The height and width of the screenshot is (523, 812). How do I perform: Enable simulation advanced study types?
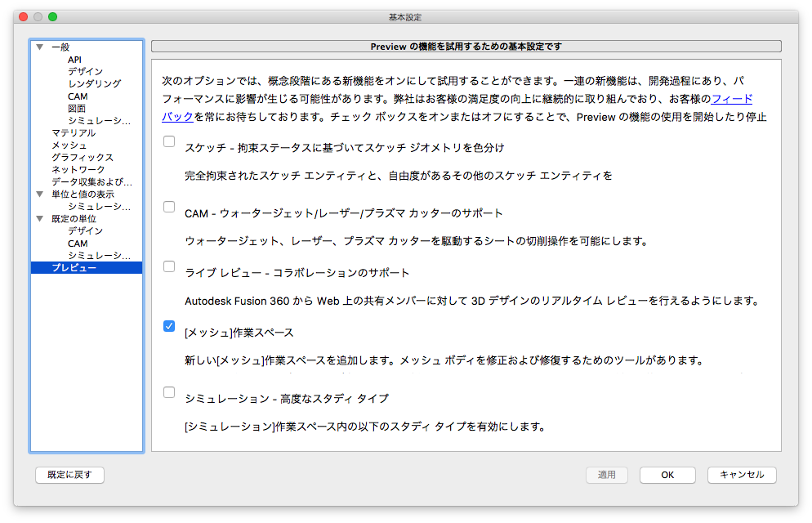point(169,391)
